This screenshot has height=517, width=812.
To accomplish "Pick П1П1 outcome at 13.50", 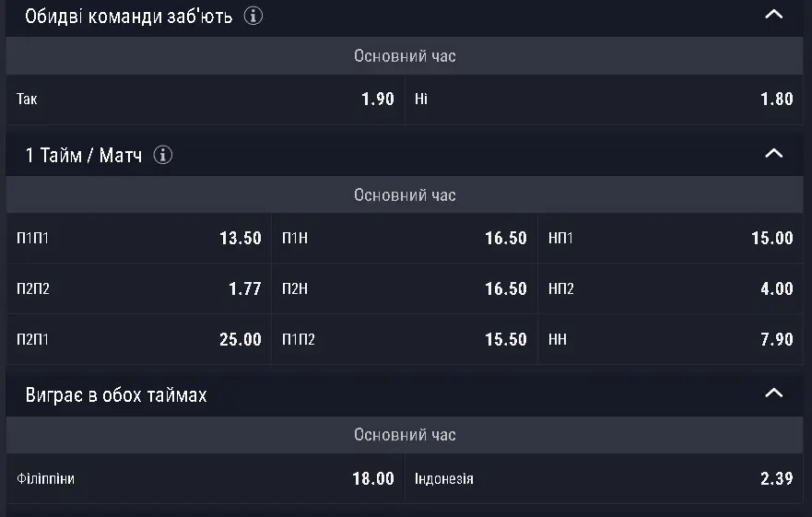I will click(x=139, y=238).
